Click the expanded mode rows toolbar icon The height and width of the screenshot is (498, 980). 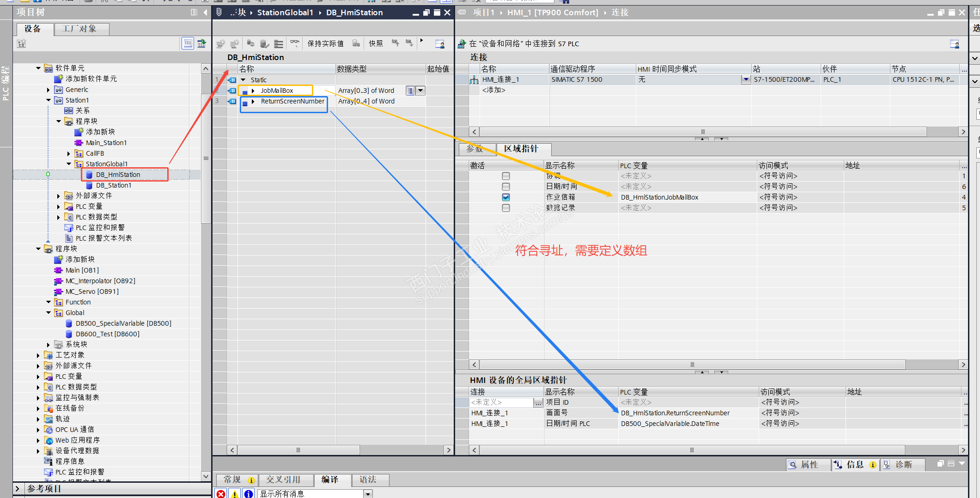tap(279, 43)
